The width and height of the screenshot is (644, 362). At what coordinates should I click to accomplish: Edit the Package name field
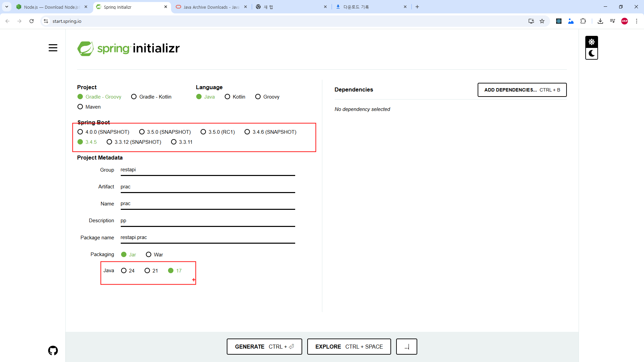(208, 238)
